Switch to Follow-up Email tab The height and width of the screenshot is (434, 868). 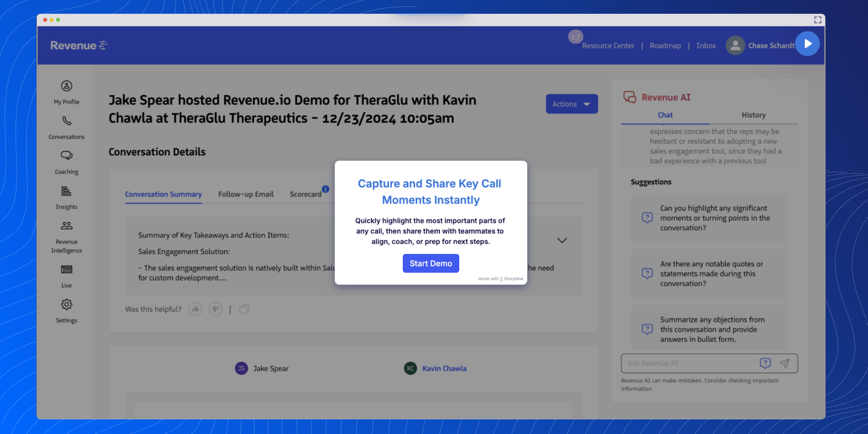[246, 194]
